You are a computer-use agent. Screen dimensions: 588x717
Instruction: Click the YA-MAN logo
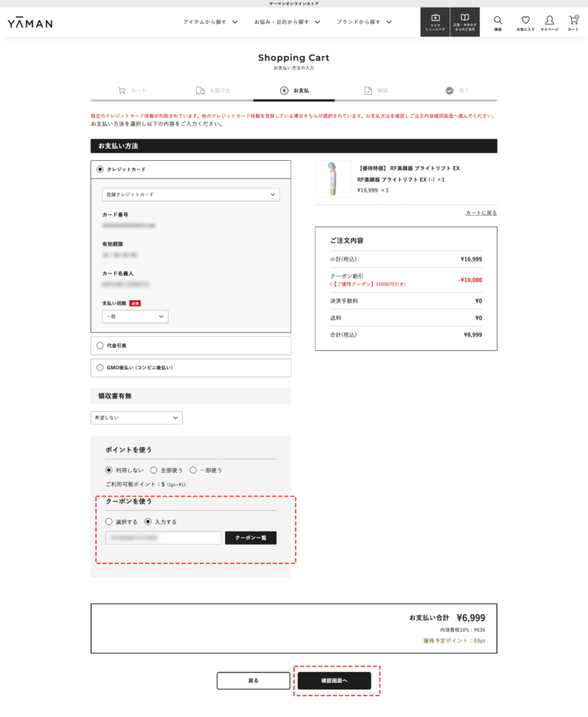pyautogui.click(x=31, y=23)
